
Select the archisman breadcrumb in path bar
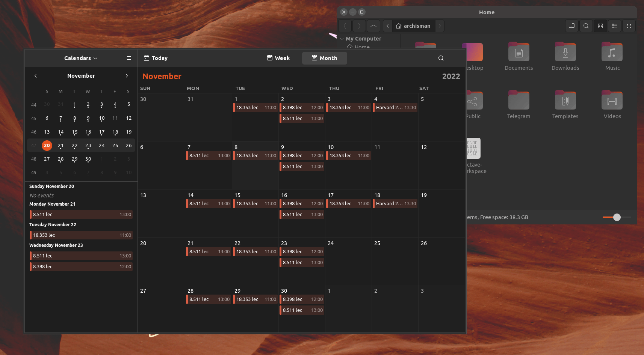click(x=414, y=26)
